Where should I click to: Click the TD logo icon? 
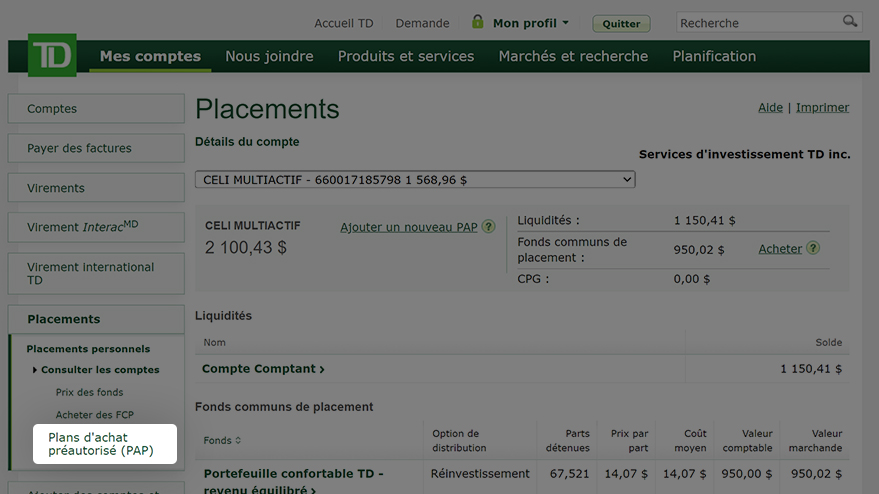[52, 55]
